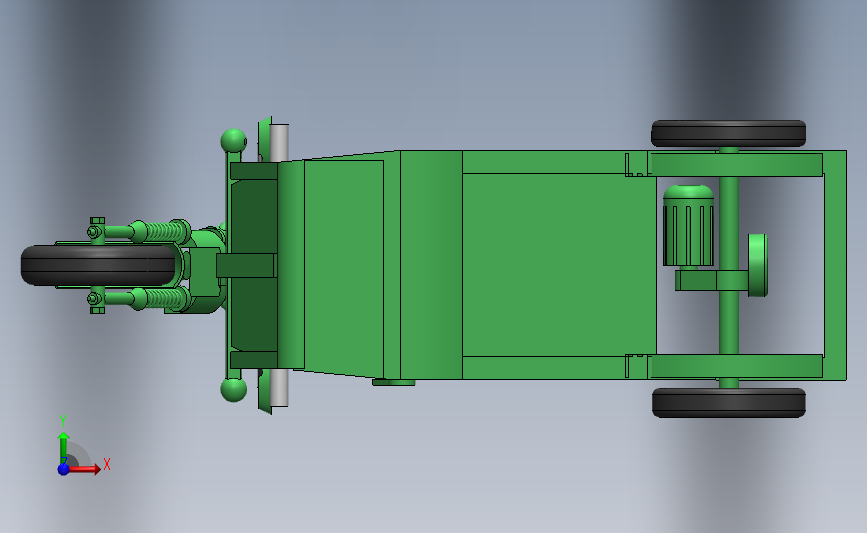Select the vertical rear axle shaft
Screen dimensions: 867x533
pyautogui.click(x=729, y=265)
